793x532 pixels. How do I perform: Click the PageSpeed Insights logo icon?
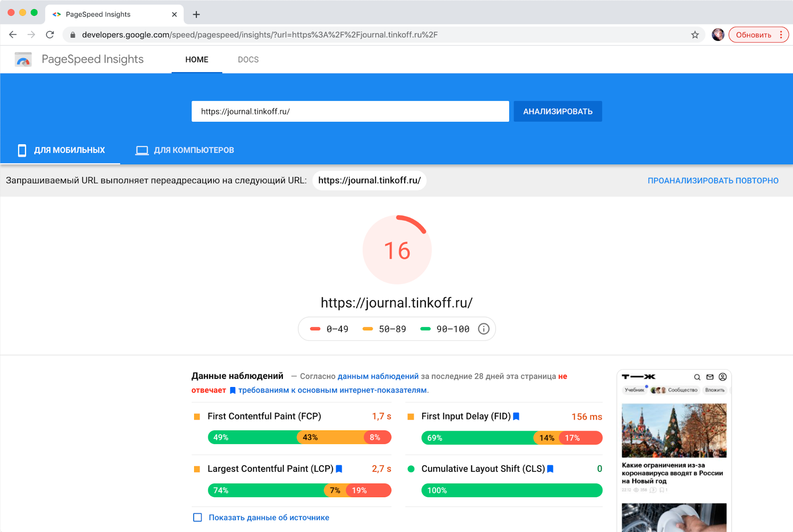(23, 59)
